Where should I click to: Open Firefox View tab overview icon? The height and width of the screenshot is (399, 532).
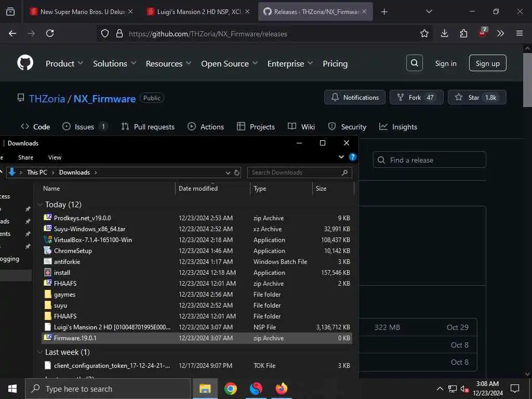pyautogui.click(x=10, y=12)
